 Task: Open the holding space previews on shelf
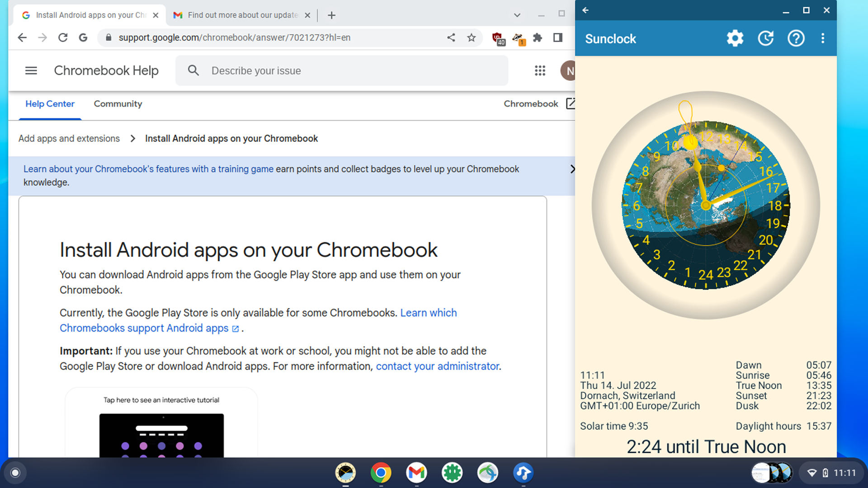(x=772, y=473)
